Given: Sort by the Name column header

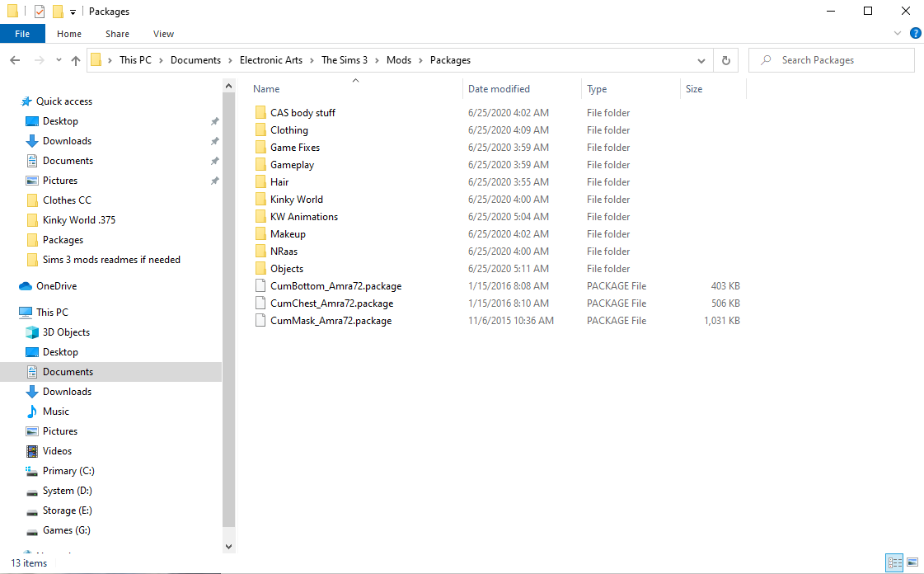Looking at the screenshot, I should 266,89.
